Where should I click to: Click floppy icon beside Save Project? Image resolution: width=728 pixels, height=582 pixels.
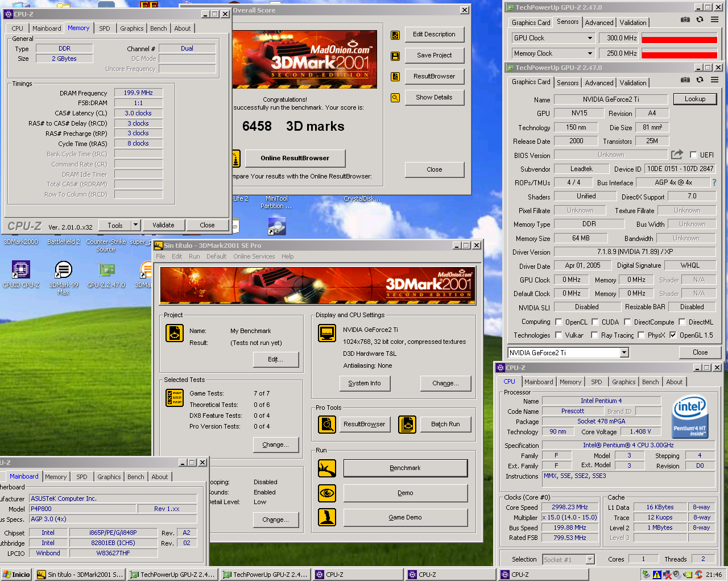pyautogui.click(x=395, y=56)
